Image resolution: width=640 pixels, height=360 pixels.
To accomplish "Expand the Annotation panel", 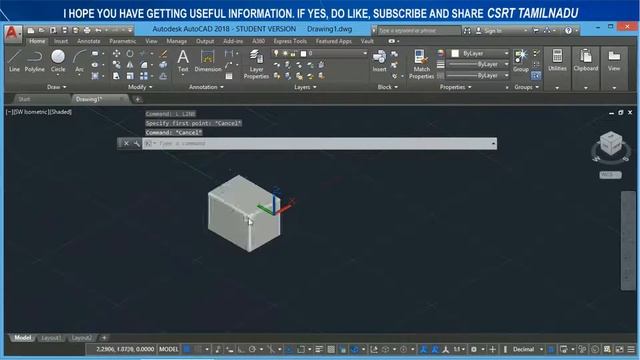I will pyautogui.click(x=206, y=87).
